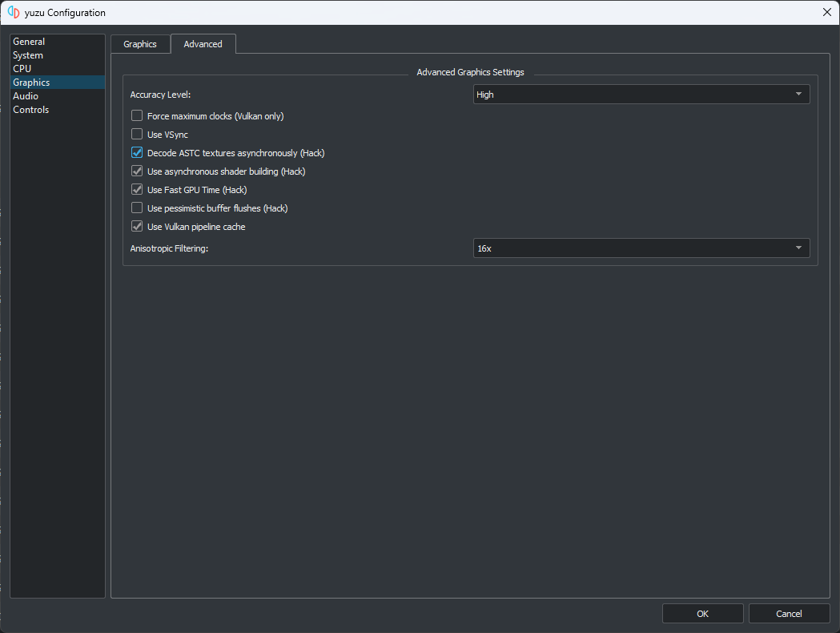The image size is (840, 633).
Task: Toggle Use Fast GPU Time checkbox
Action: 137,189
